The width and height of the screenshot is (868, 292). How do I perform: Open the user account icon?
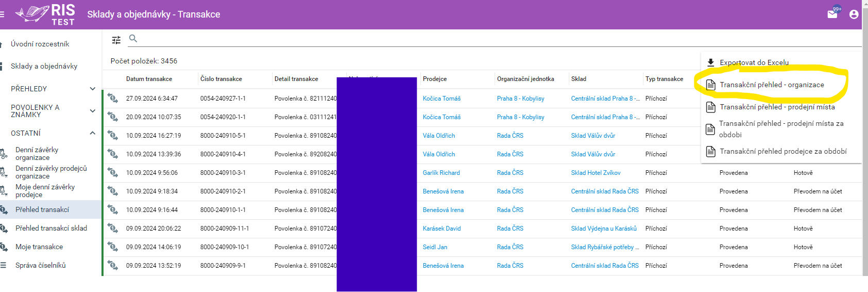pyautogui.click(x=854, y=14)
